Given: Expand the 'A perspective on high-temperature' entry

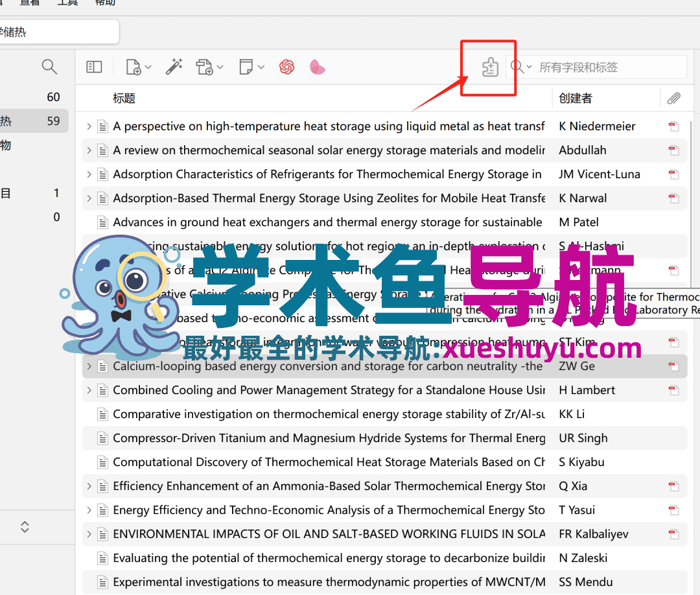Looking at the screenshot, I should point(89,126).
